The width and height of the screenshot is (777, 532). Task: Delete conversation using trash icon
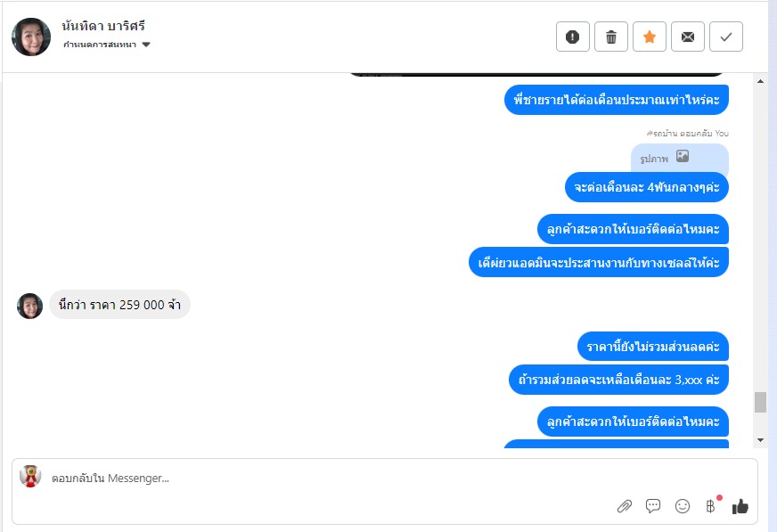(x=611, y=37)
